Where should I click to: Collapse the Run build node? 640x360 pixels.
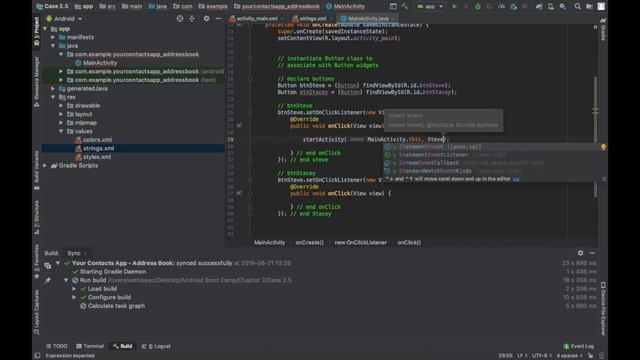(x=66, y=280)
